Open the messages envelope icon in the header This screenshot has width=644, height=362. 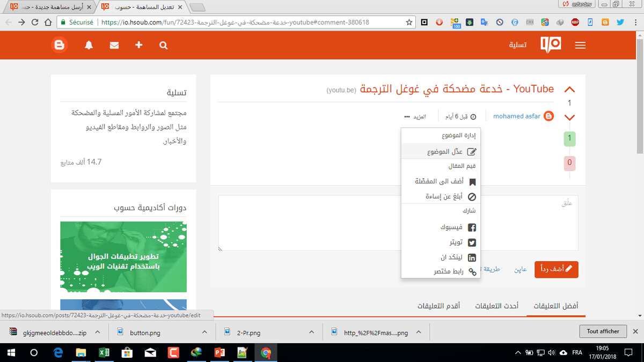tap(114, 46)
